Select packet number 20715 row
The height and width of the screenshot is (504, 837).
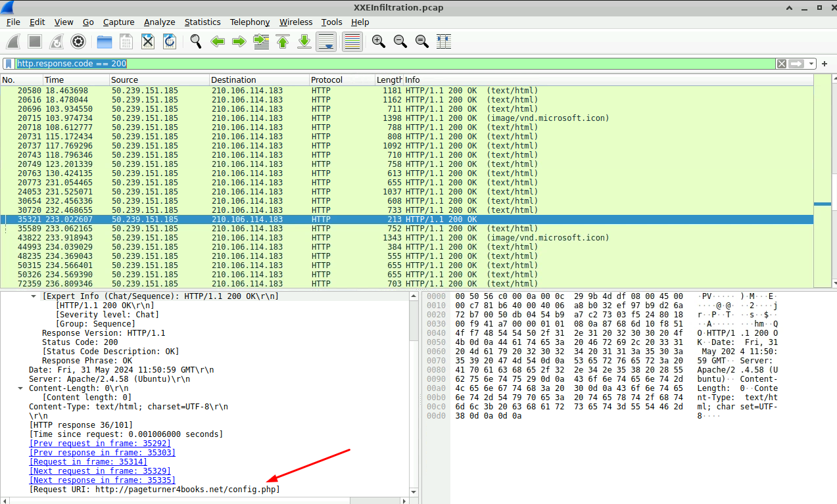[406, 118]
